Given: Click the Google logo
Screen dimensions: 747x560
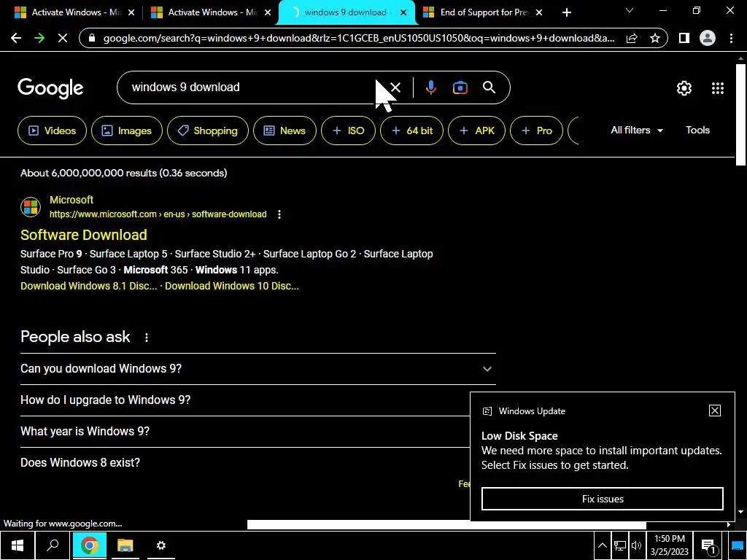Looking at the screenshot, I should (50, 88).
